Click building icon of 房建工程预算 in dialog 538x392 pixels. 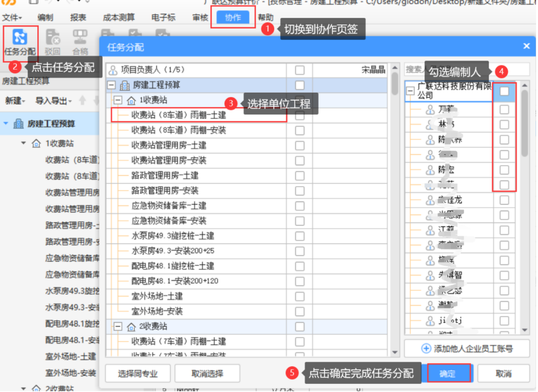click(125, 85)
